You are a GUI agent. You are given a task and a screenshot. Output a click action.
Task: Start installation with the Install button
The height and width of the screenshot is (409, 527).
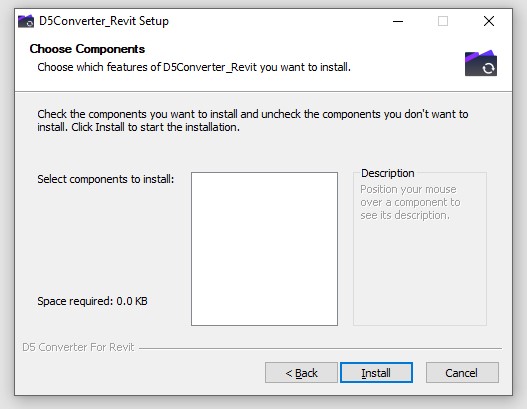(376, 372)
